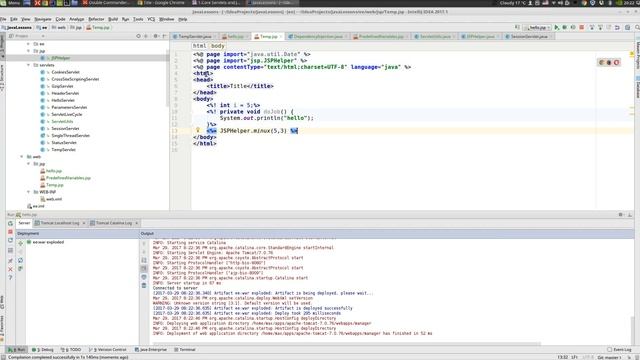Screen dimensions: 640x360
Task: Click the Update application icon in Run panel
Action: 10,240
